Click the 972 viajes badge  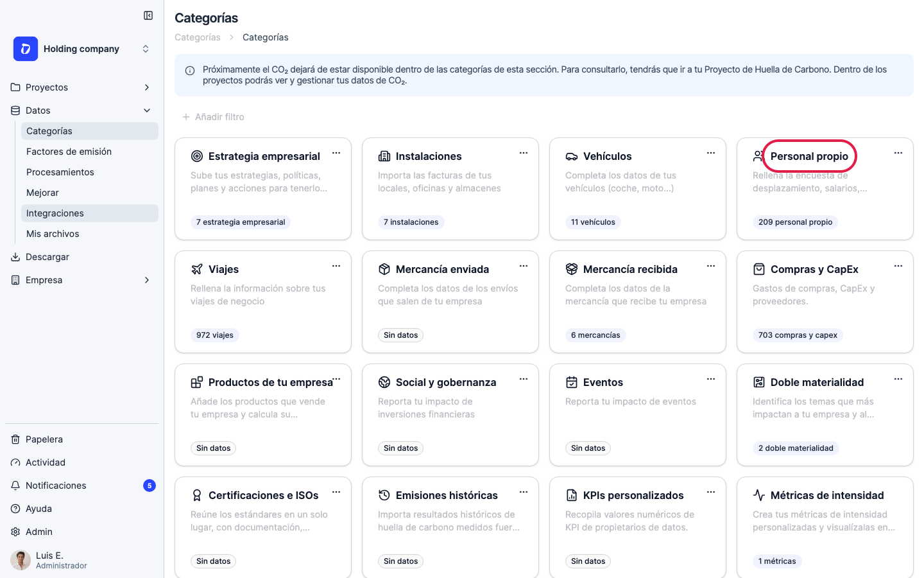pyautogui.click(x=215, y=335)
